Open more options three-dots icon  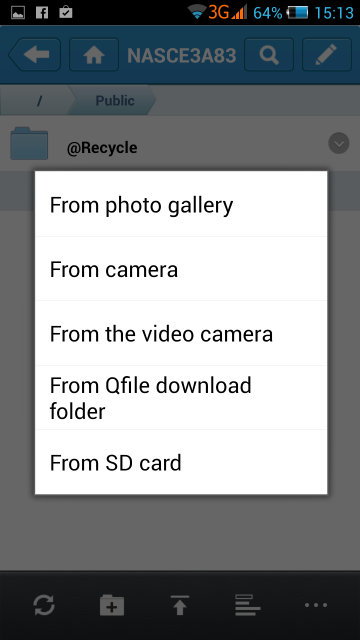316,605
